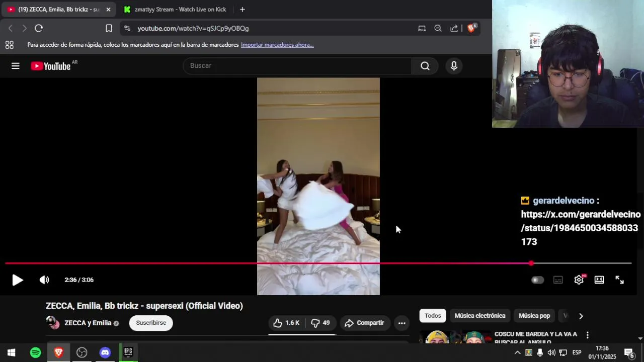This screenshot has height=362, width=644.
Task: Click the x.com link in gerardelvecino's chat message
Action: click(x=581, y=228)
